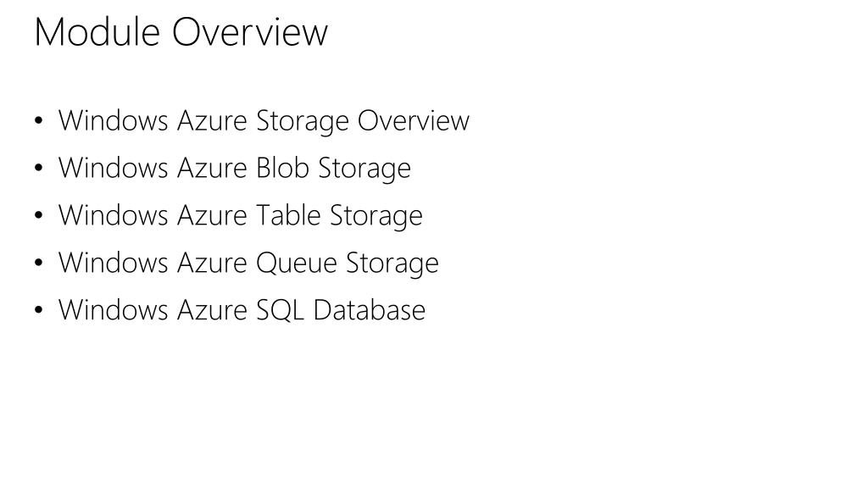The image size is (868, 488).
Task: Click the "Module Overview" slide title
Action: [181, 33]
